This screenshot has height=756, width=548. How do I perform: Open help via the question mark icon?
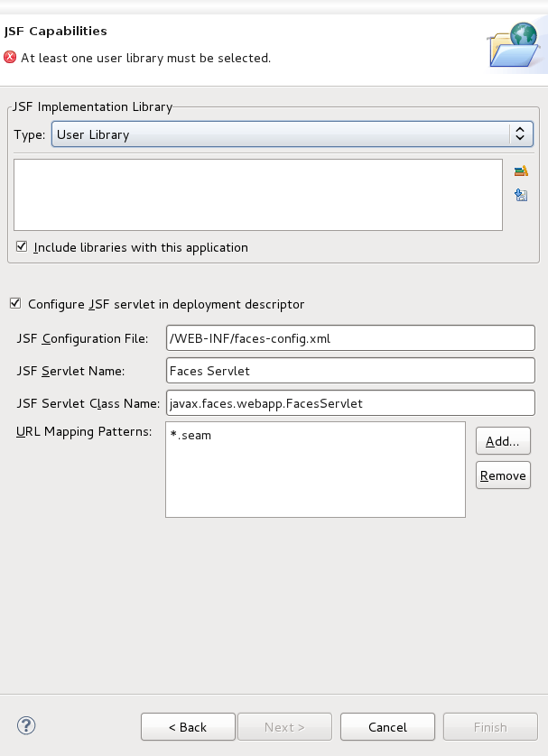pos(26,725)
